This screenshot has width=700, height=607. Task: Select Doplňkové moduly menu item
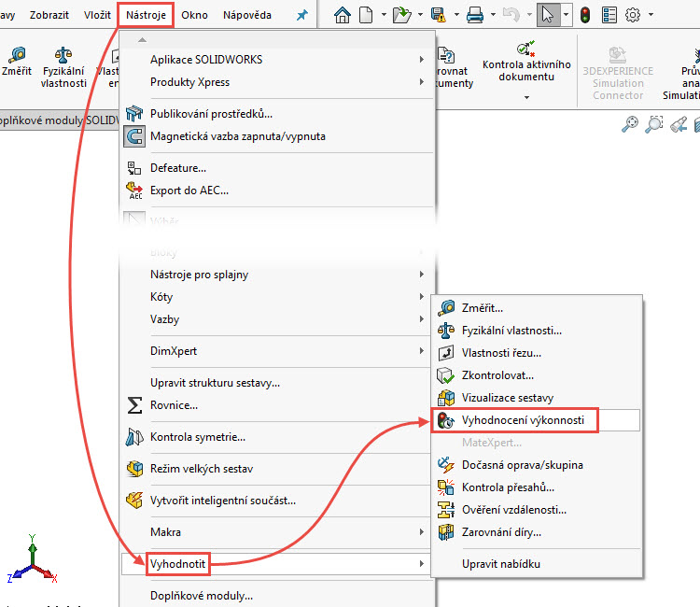[277, 596]
